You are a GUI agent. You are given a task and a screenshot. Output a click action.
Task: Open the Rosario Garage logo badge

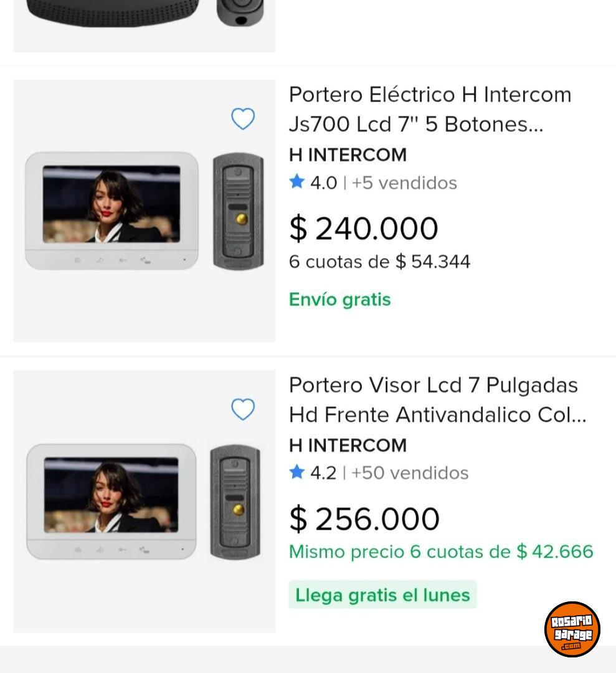pos(572,629)
